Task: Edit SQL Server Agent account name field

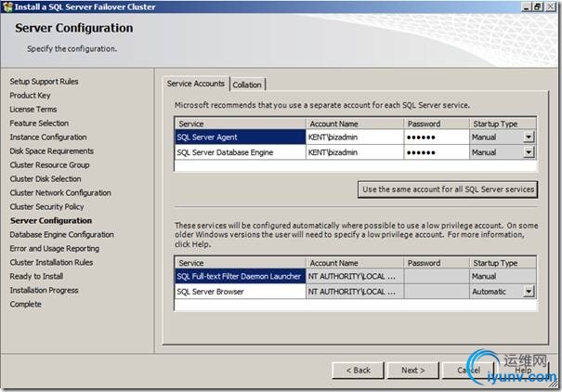Action: pos(355,137)
